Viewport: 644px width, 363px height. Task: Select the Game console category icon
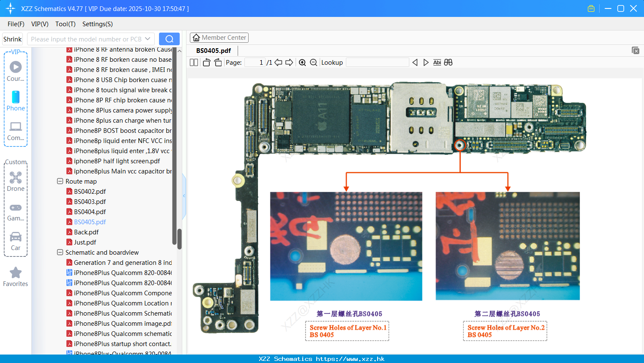point(16,212)
